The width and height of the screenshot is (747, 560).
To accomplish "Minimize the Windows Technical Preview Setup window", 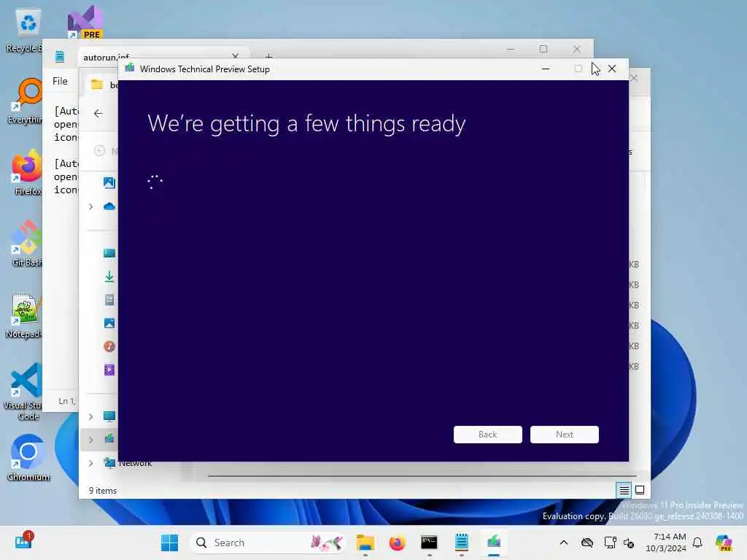I will click(546, 69).
